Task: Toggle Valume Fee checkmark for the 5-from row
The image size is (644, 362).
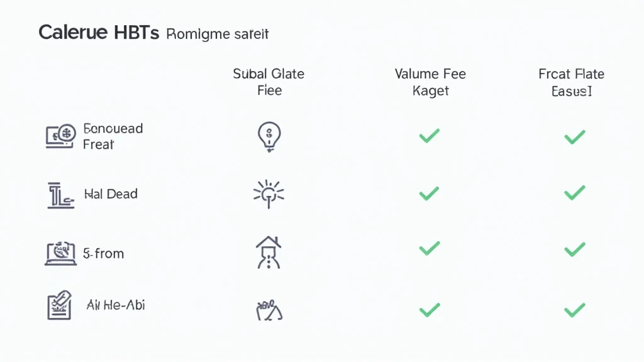Action: coord(429,249)
